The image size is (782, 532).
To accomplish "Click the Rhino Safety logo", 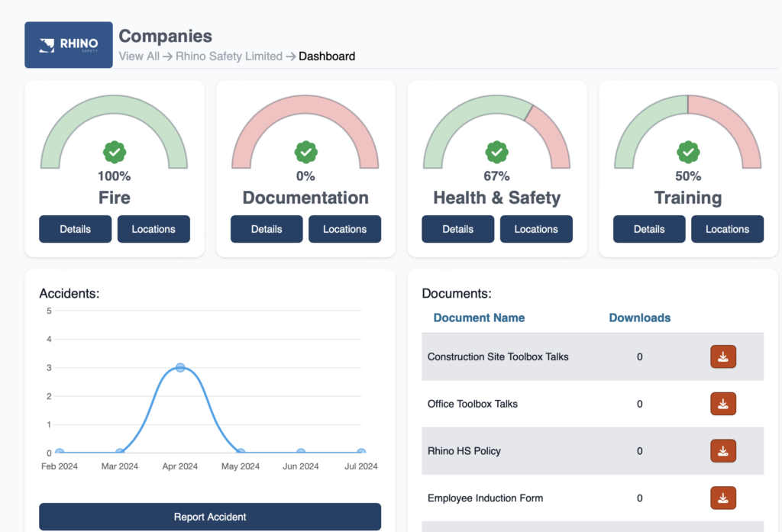I will tap(68, 45).
